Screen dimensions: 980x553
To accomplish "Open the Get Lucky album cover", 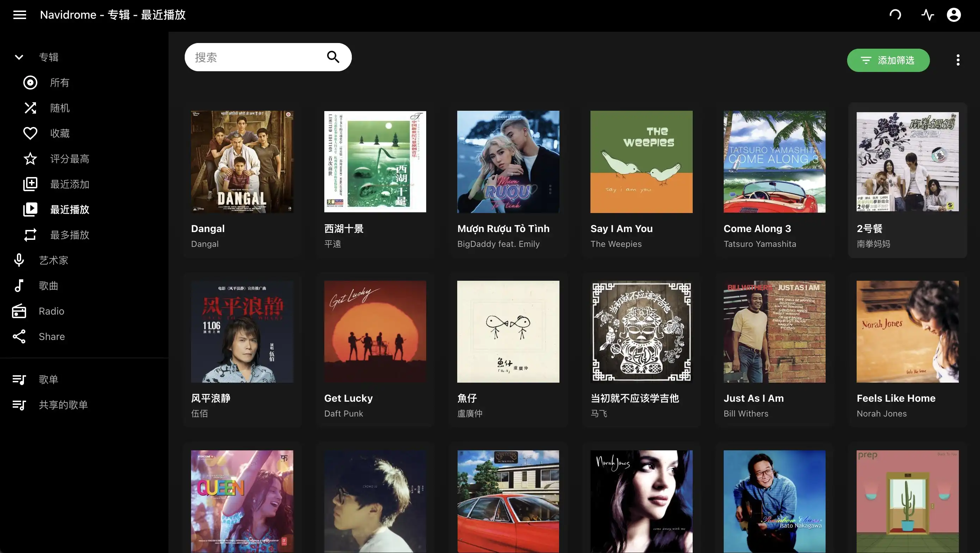I will (x=375, y=332).
